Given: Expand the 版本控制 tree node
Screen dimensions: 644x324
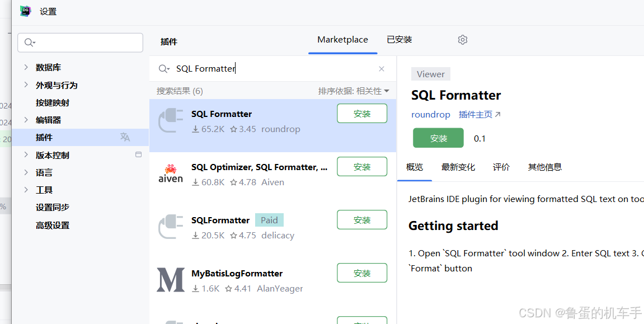Looking at the screenshot, I should [26, 155].
